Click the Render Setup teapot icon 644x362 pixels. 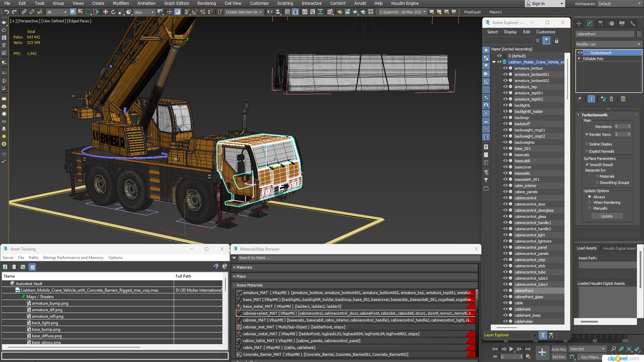(x=340, y=12)
